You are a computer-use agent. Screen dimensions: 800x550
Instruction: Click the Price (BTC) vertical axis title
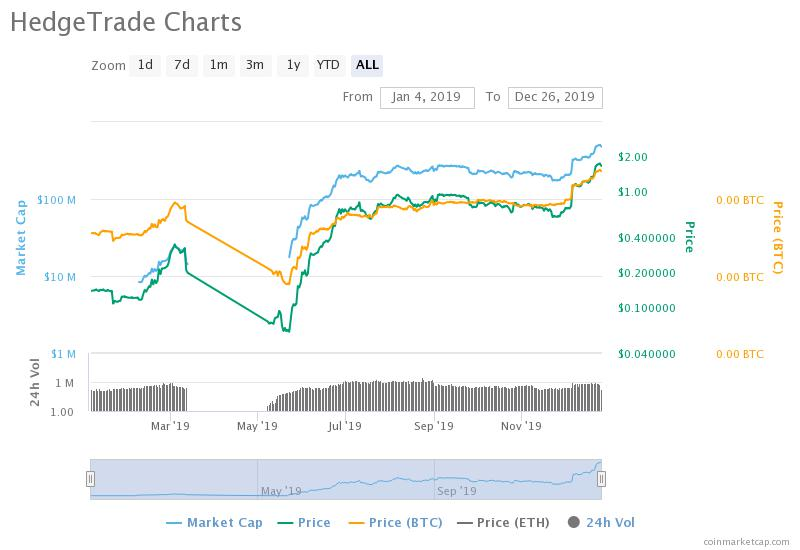click(778, 238)
